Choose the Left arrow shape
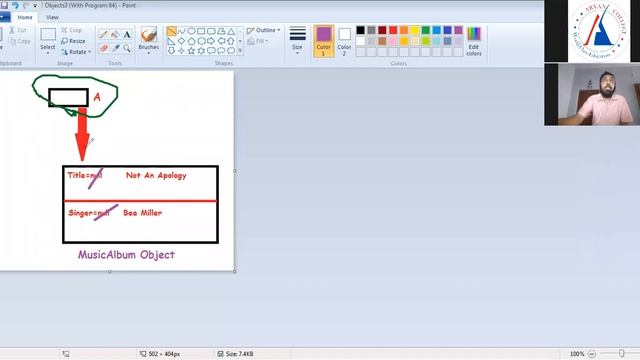The height and width of the screenshot is (360, 640). coord(221,41)
